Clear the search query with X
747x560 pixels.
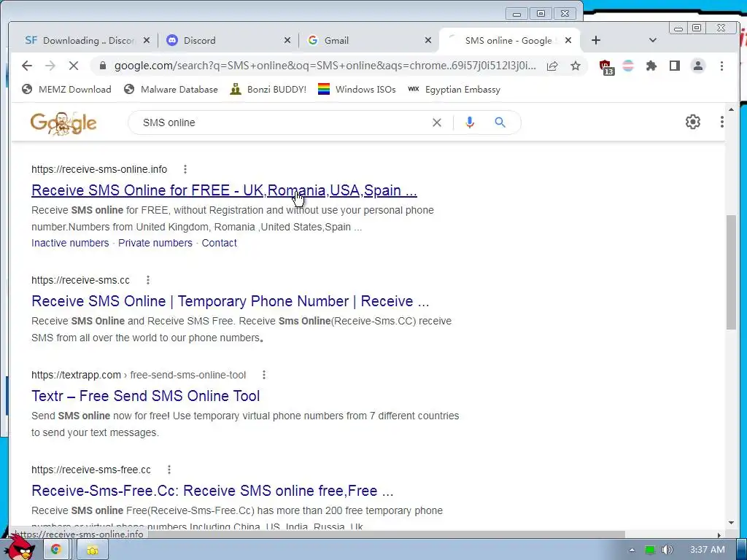tap(436, 122)
